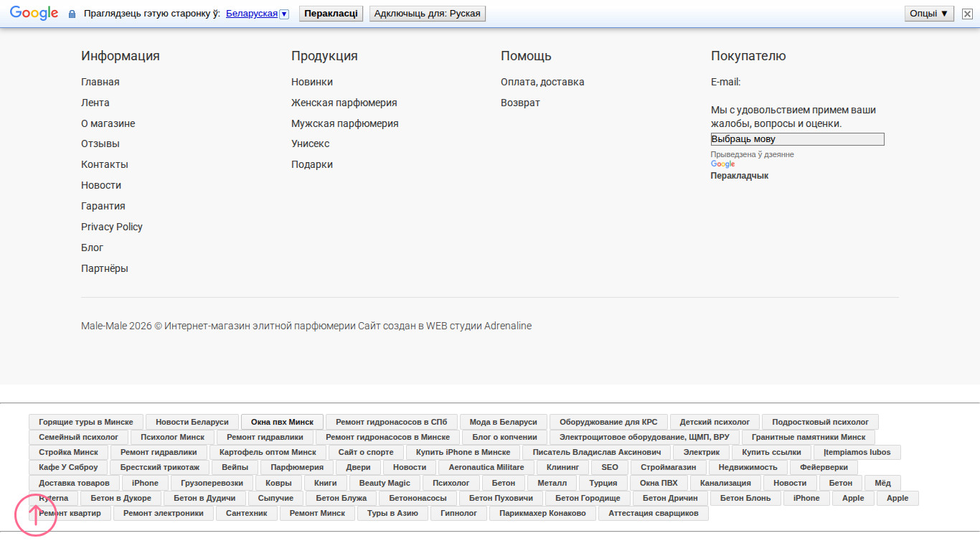Viewport: 980px width, 551px height.
Task: Click the Горящие туры в Минске tag
Action: [x=86, y=422]
